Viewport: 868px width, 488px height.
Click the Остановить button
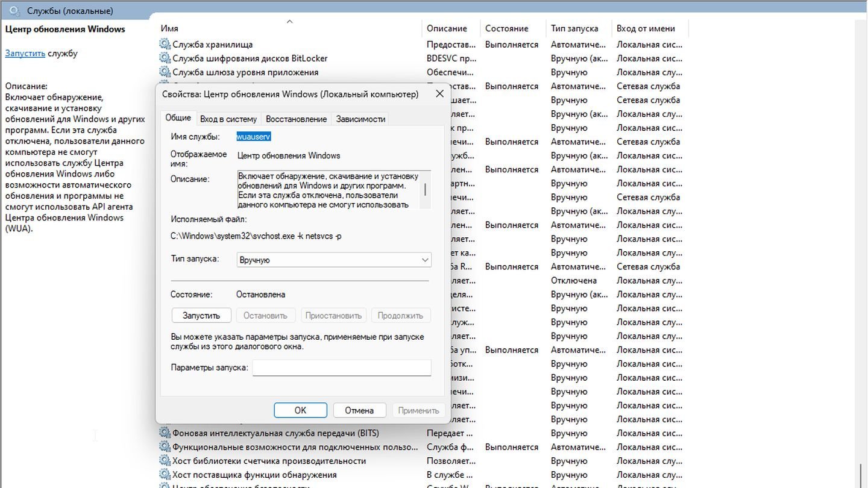click(265, 315)
